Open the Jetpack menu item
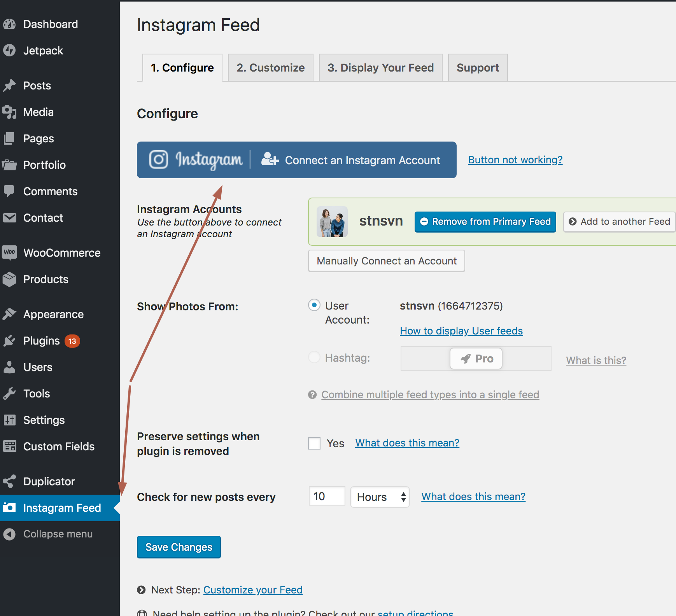This screenshot has width=676, height=616. pos(60,51)
